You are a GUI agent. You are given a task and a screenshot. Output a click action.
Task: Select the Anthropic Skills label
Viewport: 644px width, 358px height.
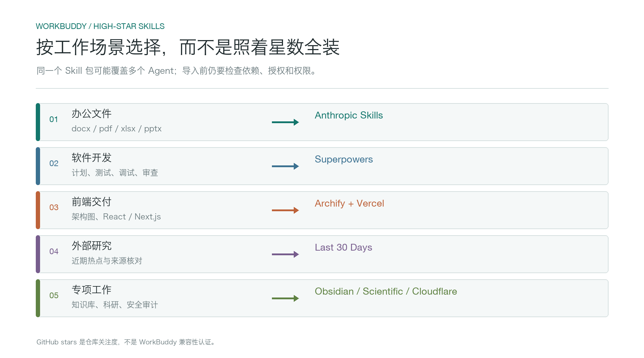(349, 115)
